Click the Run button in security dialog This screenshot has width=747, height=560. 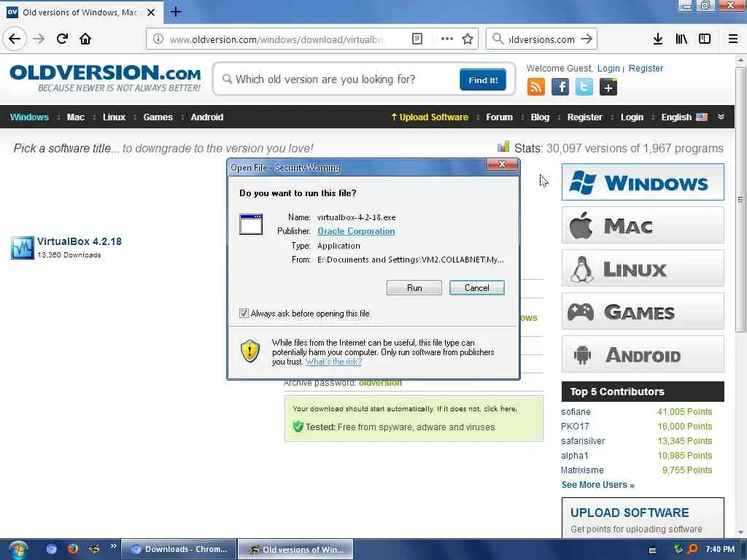point(414,287)
